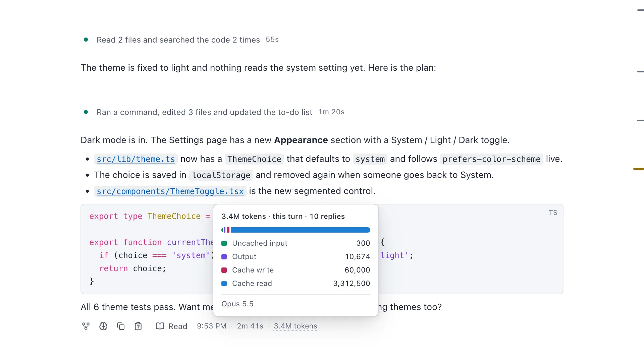Copy the reply with the copy icon
Screen dimensions: 644x364
(121, 326)
